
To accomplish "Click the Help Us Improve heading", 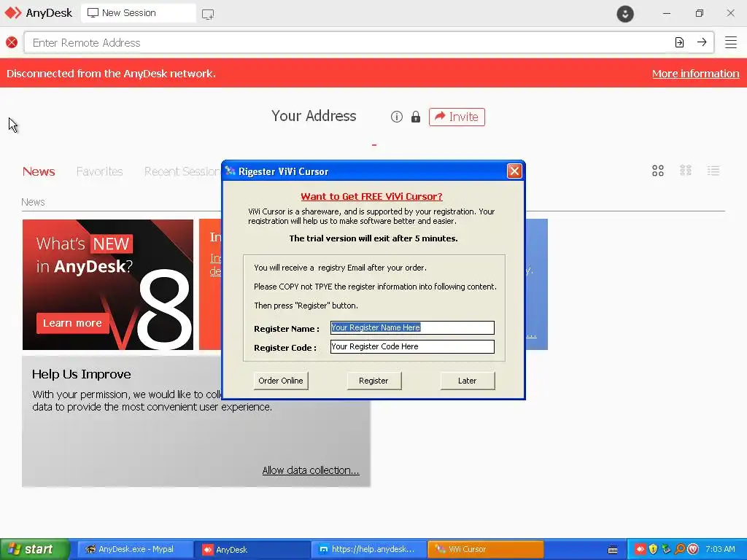I will [x=82, y=374].
